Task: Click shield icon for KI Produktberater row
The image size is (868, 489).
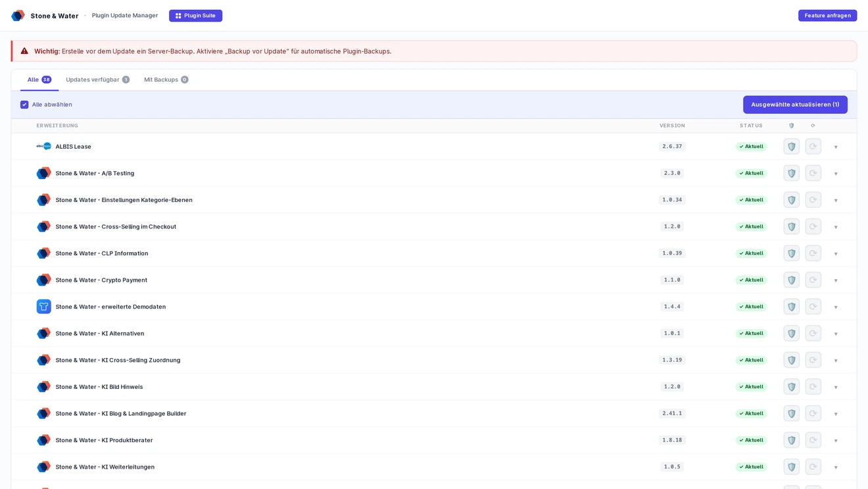Action: (x=792, y=440)
